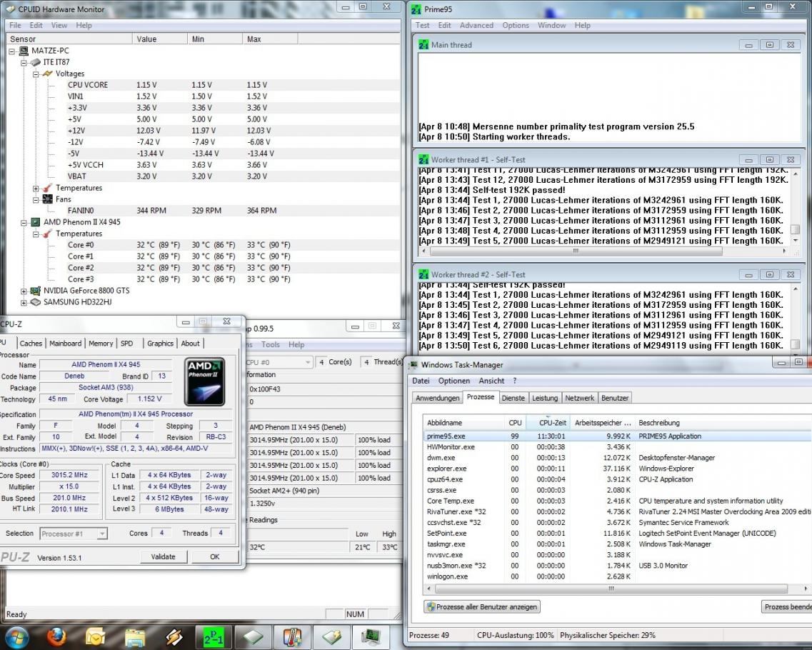Open the Tools menu in Core Temp

(x=271, y=344)
